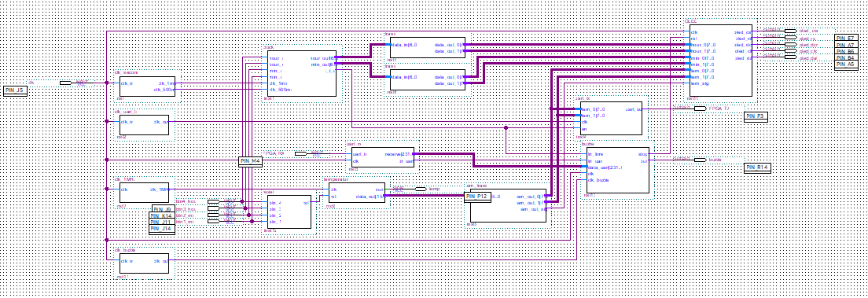Click the PIN_J9 pin assignment label
The height and width of the screenshot is (298, 868).
coord(164,209)
